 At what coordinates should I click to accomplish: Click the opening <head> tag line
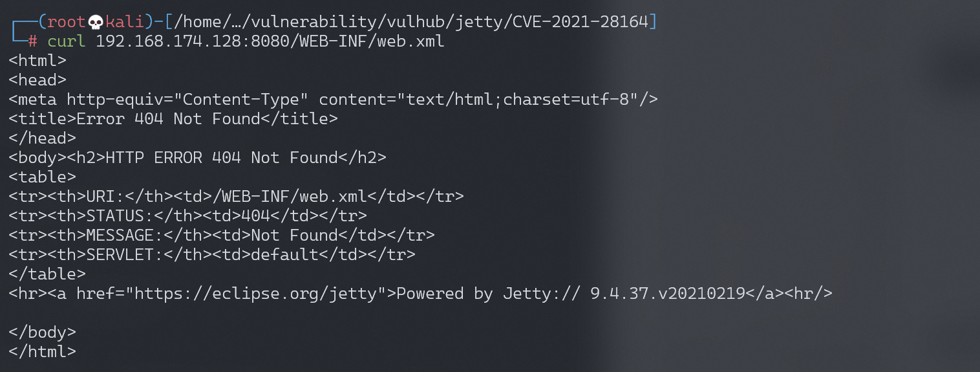37,80
